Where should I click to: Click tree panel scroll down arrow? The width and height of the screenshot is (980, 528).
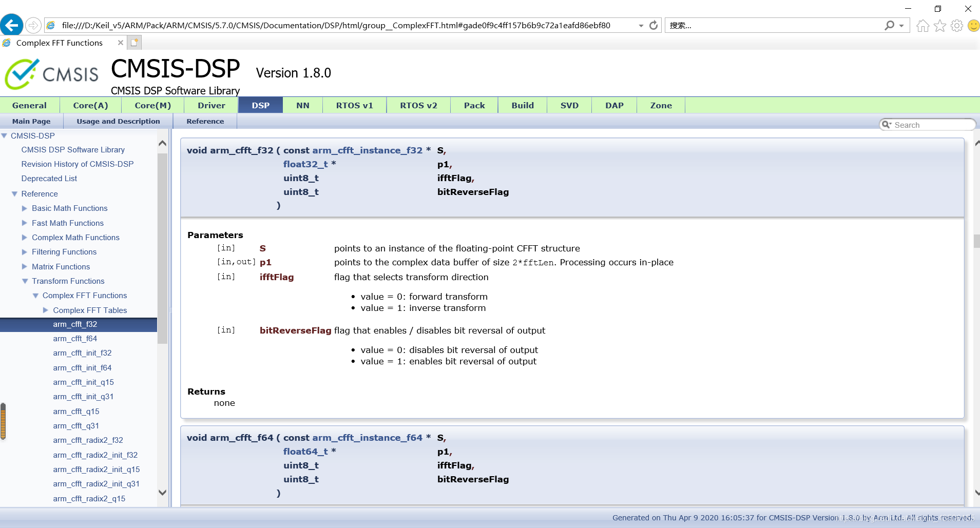(x=162, y=493)
